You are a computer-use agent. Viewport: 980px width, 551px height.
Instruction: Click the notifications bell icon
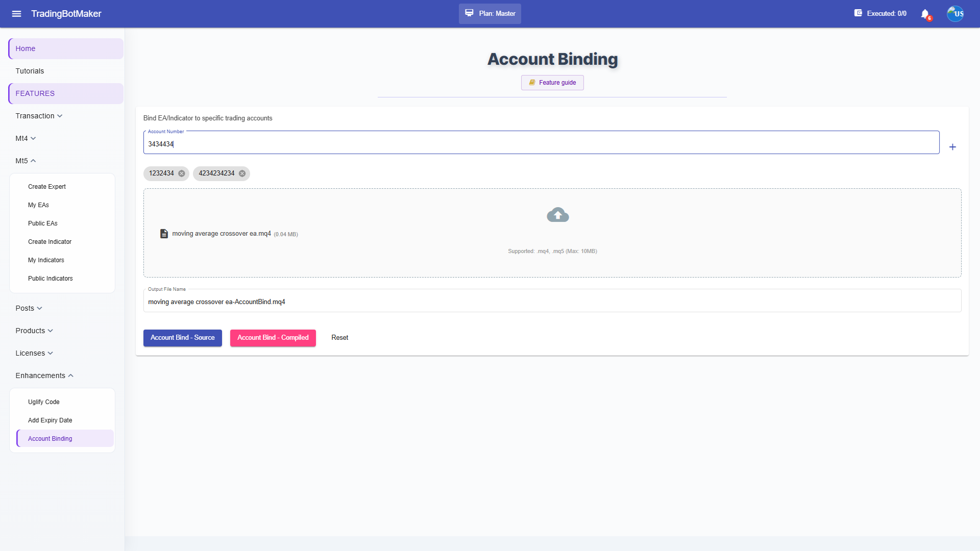coord(925,14)
